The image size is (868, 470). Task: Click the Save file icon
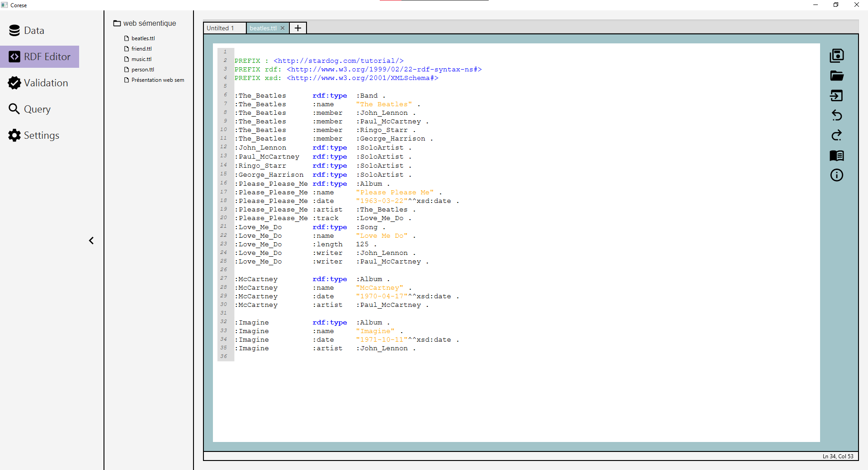(836, 56)
